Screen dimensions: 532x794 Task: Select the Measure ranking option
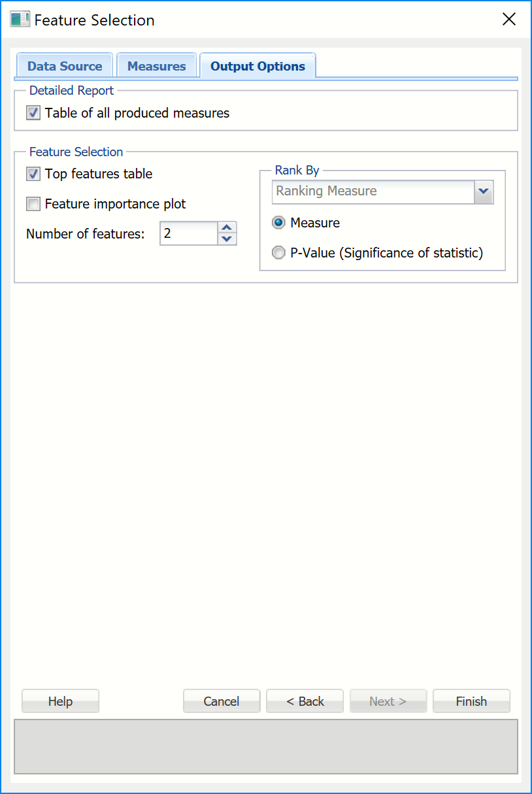point(278,223)
